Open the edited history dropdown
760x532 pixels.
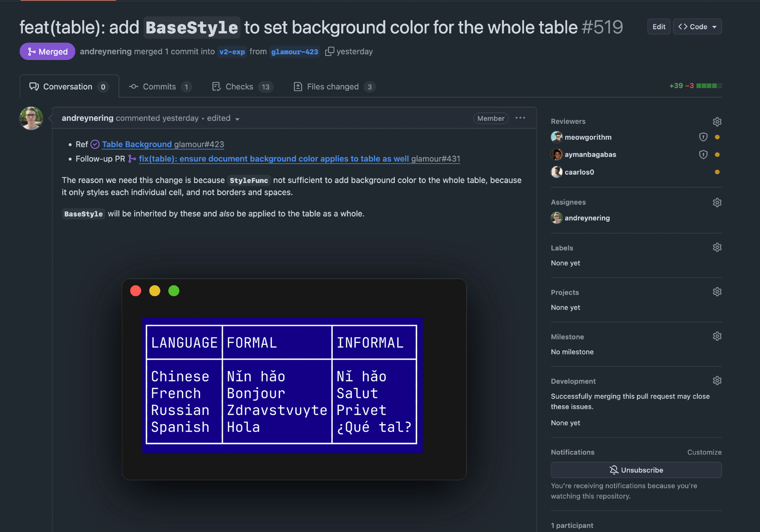tap(223, 118)
